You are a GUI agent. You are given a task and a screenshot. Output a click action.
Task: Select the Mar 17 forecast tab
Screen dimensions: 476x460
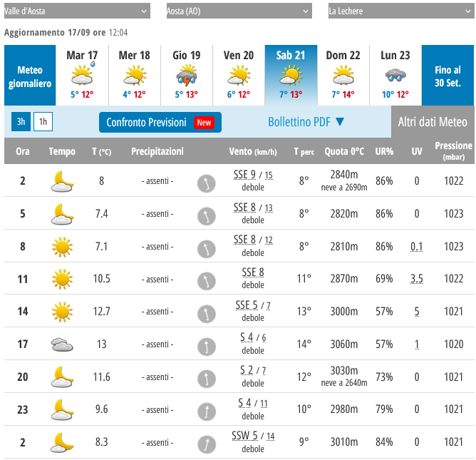click(x=82, y=75)
